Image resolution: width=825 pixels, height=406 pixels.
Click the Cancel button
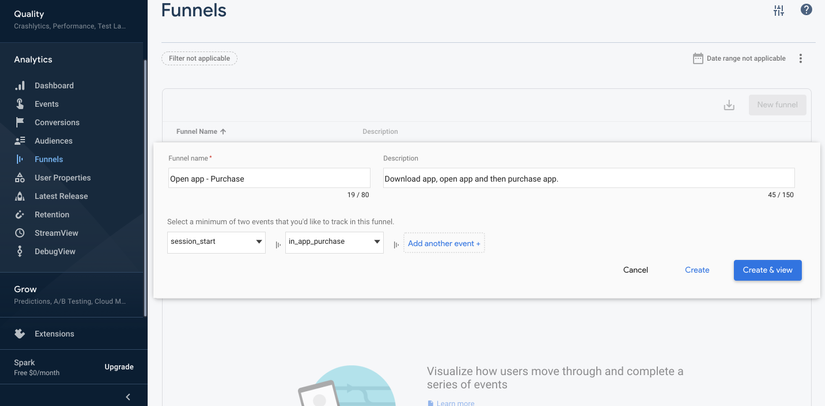point(635,270)
